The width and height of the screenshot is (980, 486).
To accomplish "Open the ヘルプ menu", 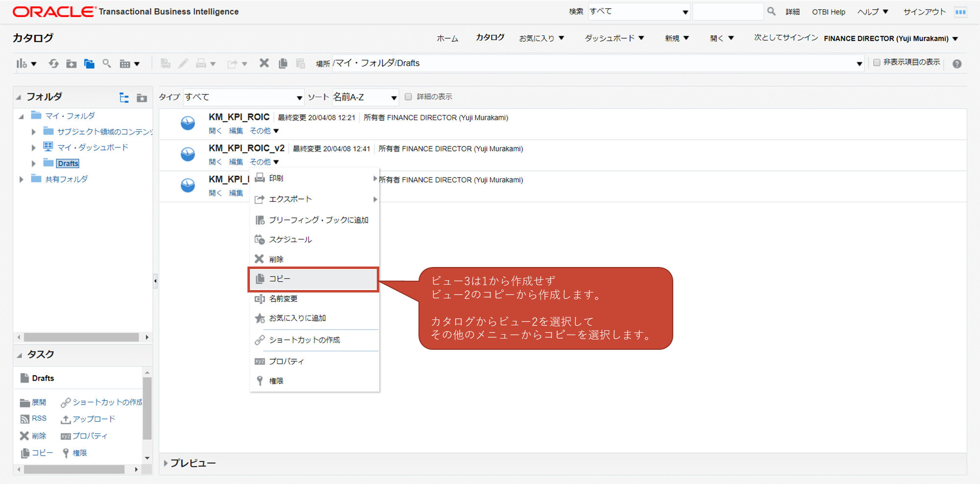I will pyautogui.click(x=873, y=12).
